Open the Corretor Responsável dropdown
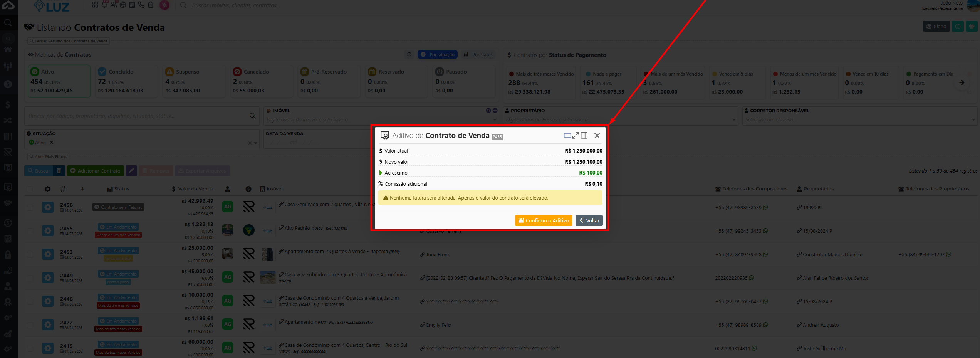Screen dimensions: 980x358 973,120
